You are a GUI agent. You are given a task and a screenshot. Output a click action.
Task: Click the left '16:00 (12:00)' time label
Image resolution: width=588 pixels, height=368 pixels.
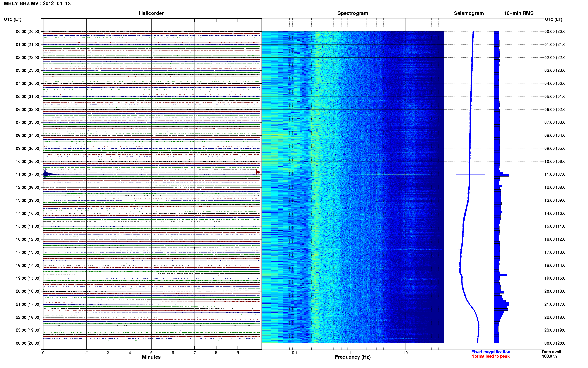28,239
